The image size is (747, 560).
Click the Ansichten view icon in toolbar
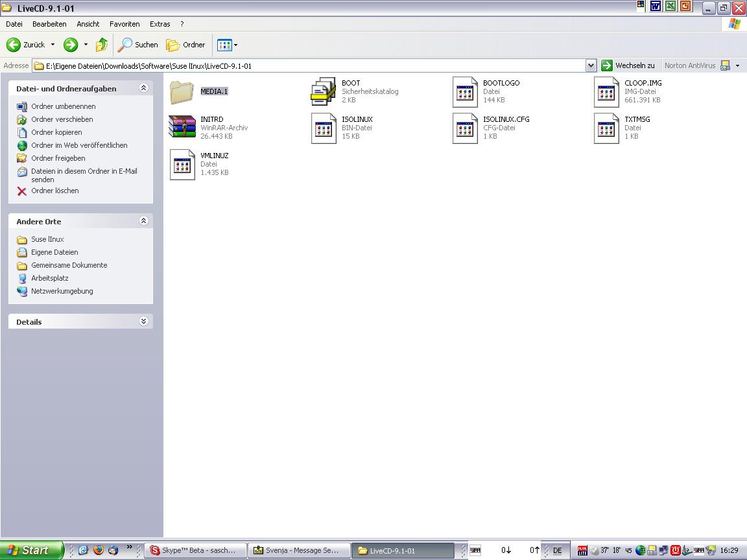[x=224, y=45]
